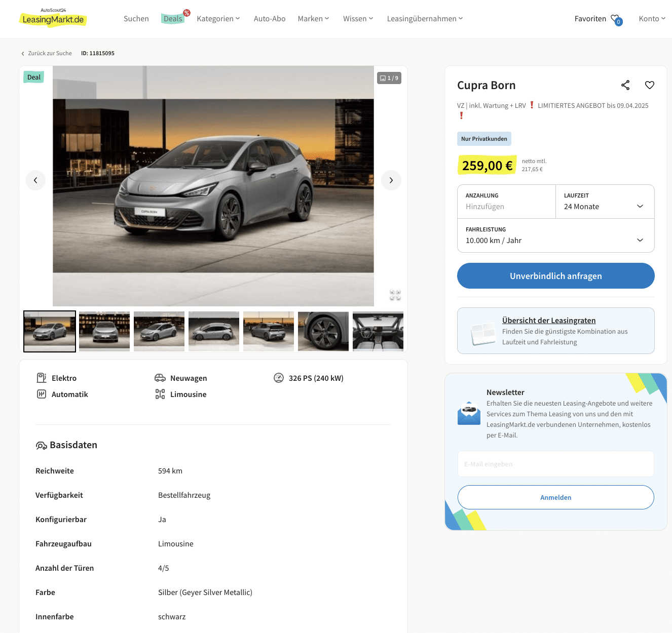Viewport: 672px width, 633px height.
Task: Click the Deal badge on the photo
Action: click(34, 77)
